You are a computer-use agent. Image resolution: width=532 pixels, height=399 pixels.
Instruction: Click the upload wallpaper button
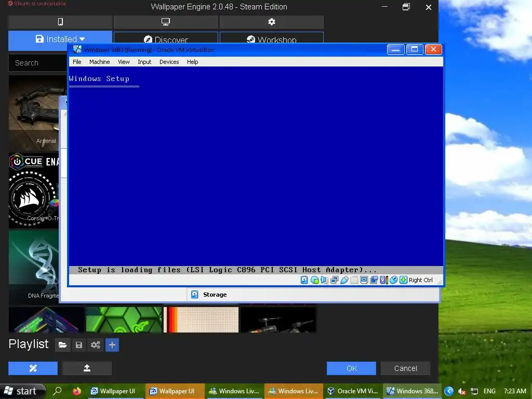pyautogui.click(x=87, y=368)
